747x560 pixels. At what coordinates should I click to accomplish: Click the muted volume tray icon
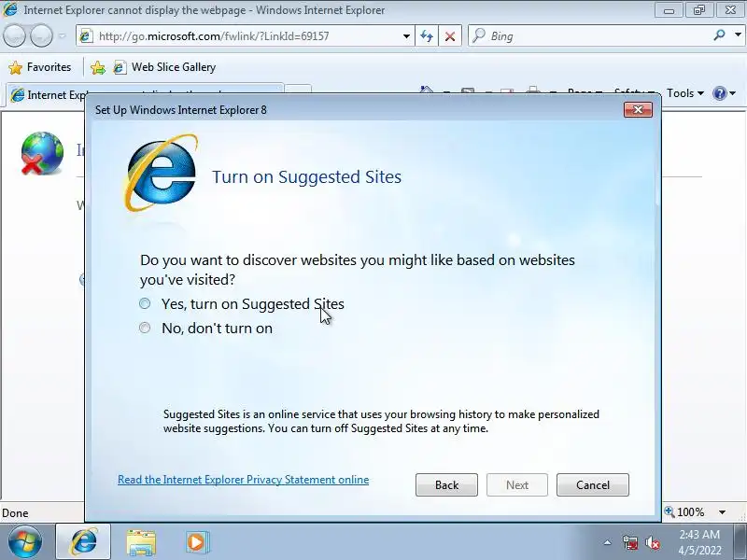coord(653,543)
